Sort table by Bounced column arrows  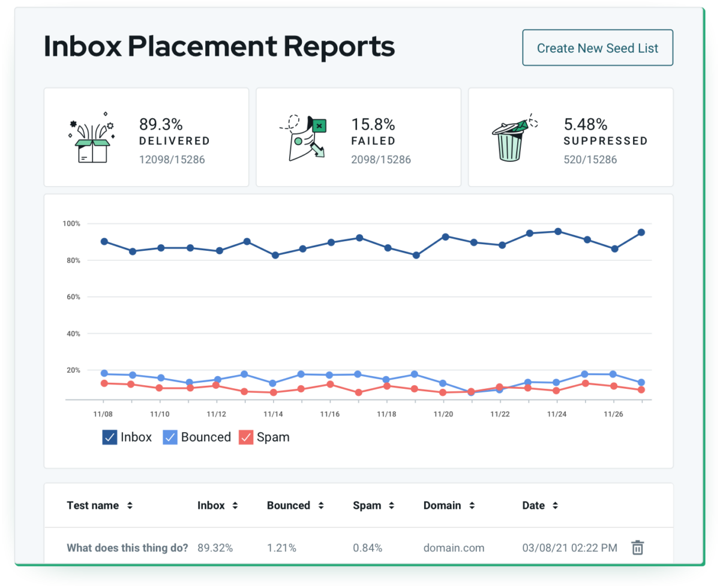point(320,506)
